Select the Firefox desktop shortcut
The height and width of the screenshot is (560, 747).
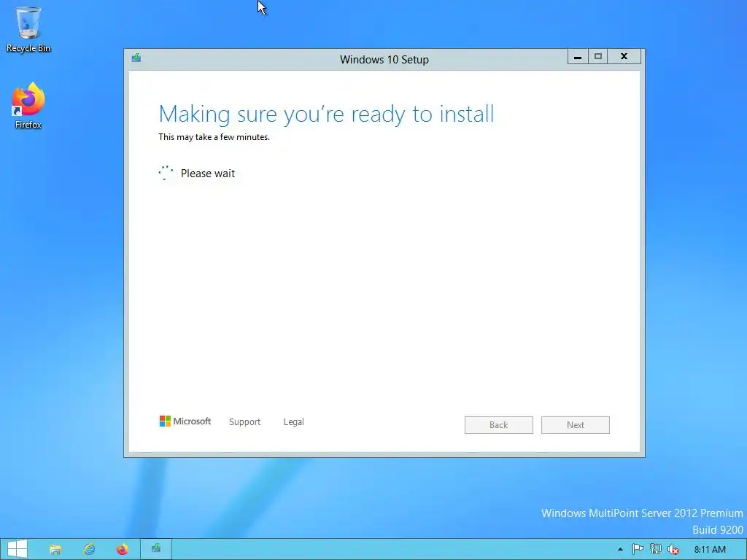pyautogui.click(x=28, y=106)
